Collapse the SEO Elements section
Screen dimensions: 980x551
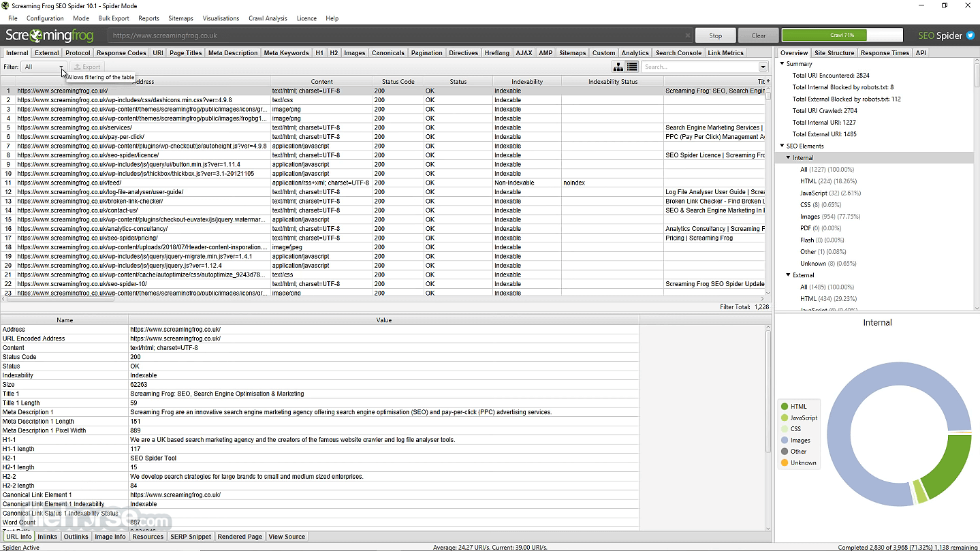pyautogui.click(x=782, y=146)
